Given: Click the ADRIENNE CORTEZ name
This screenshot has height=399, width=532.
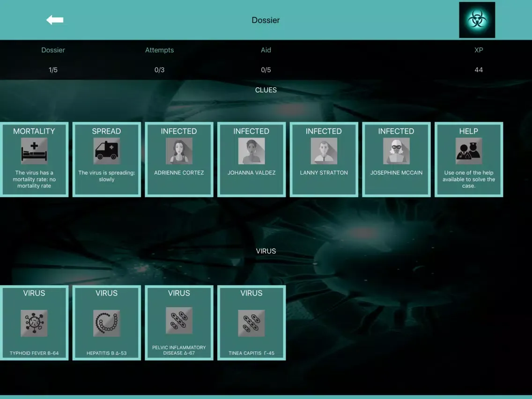Looking at the screenshot, I should coord(179,173).
